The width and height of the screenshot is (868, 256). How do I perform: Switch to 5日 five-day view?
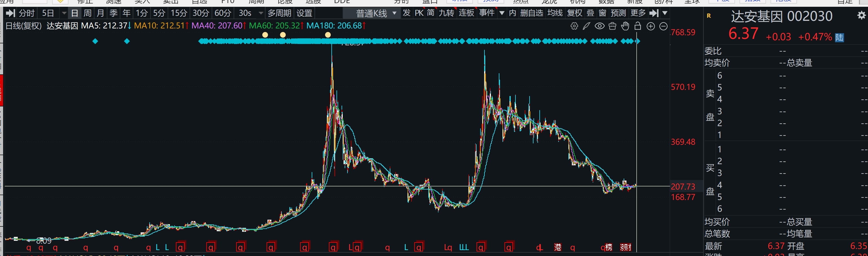[48, 13]
